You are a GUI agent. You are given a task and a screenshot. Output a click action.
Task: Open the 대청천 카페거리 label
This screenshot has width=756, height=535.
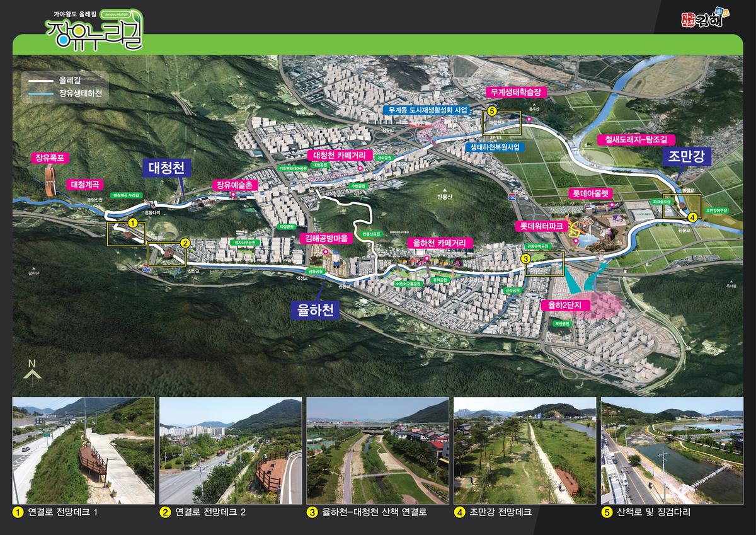click(341, 154)
